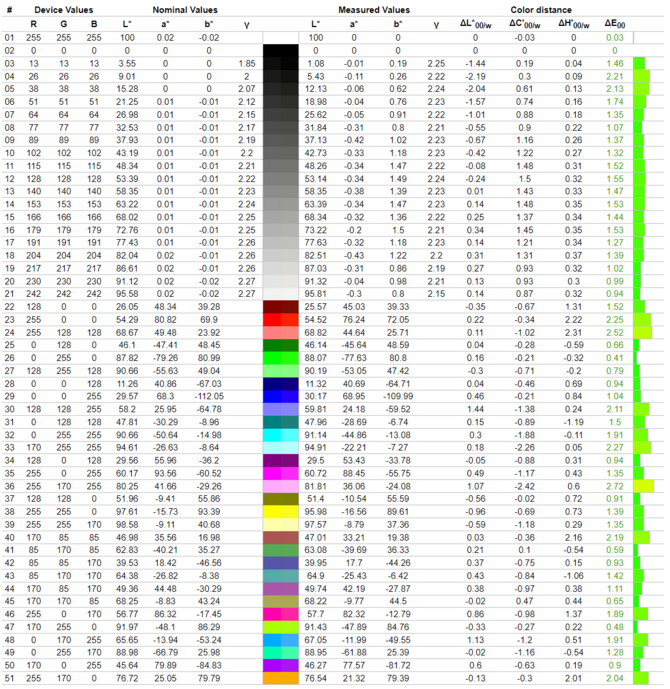Select row number 01
The height and width of the screenshot is (689, 670).
click(x=9, y=38)
